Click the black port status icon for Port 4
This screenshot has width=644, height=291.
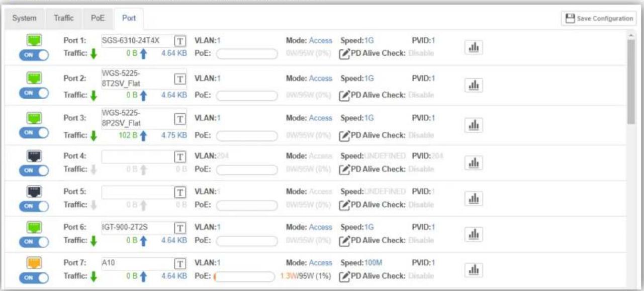[x=33, y=156]
